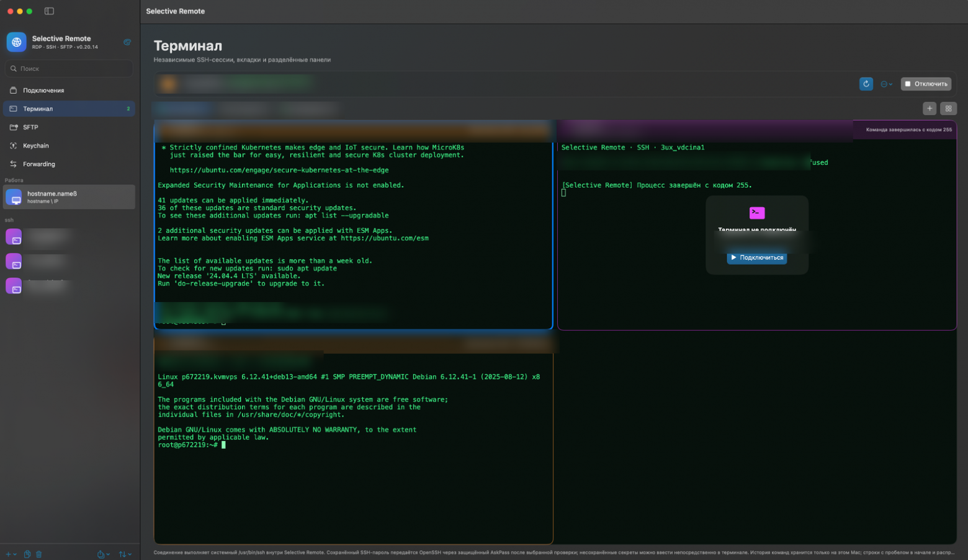The height and width of the screenshot is (560, 968).
Task: Click '41 updates can be applied immediately' line
Action: [x=233, y=200]
